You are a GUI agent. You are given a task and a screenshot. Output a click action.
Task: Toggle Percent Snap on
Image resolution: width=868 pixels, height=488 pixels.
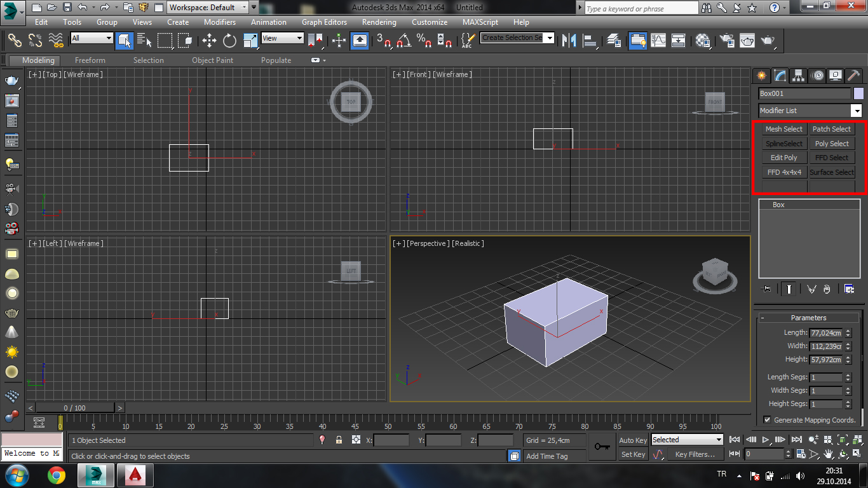(x=424, y=41)
